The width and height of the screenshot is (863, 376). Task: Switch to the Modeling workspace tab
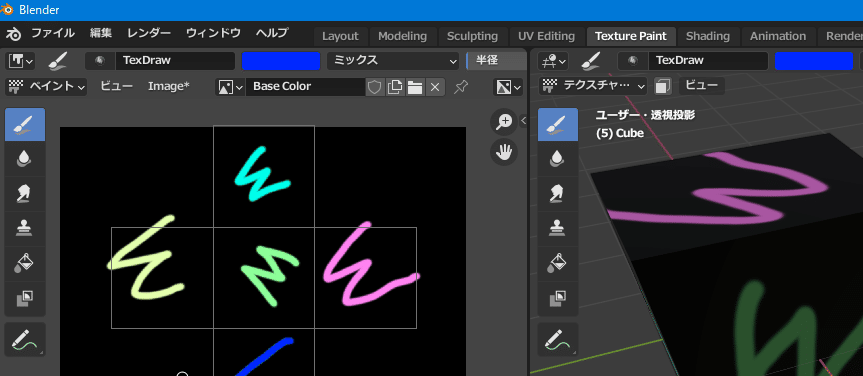402,36
